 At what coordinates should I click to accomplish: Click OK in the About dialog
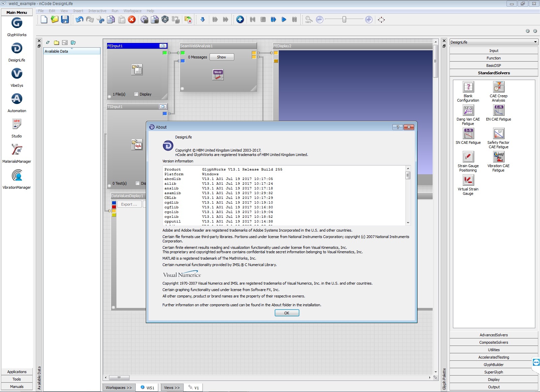point(287,313)
